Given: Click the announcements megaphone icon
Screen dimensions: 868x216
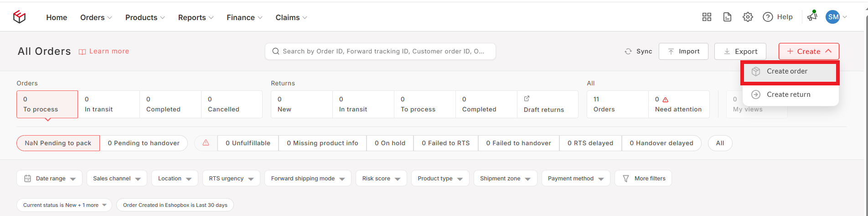Looking at the screenshot, I should coord(812,17).
